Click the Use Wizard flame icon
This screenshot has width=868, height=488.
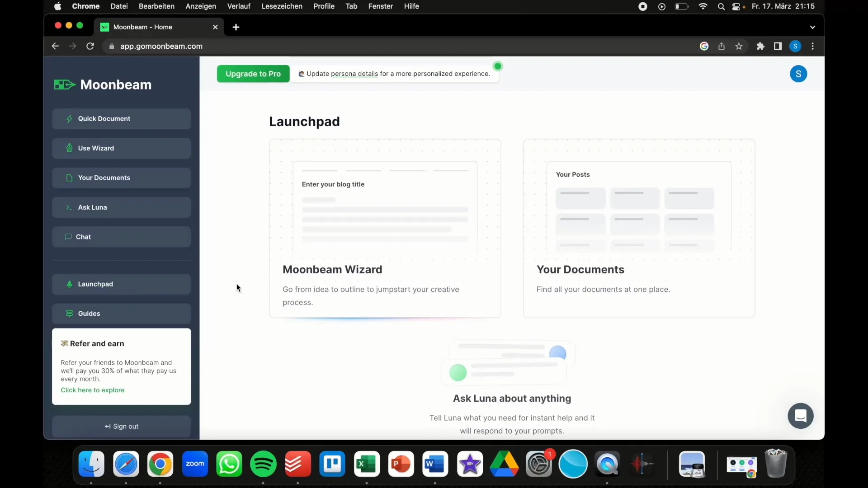pos(69,148)
